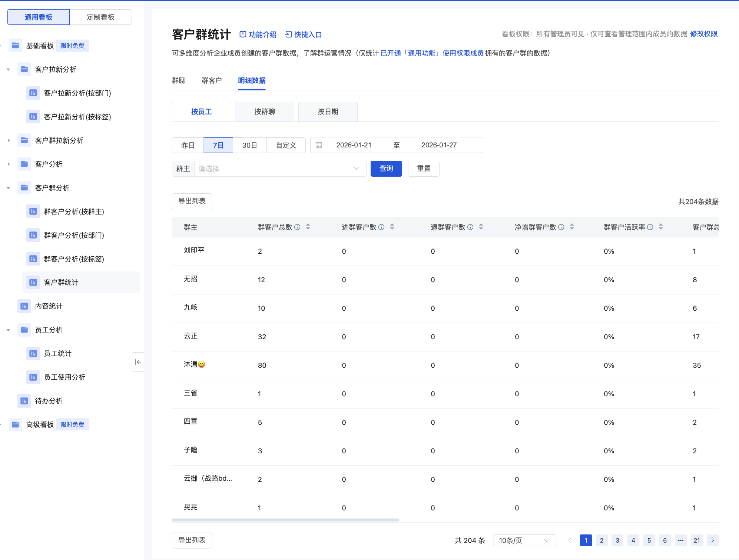Click info icon beside 净增群客户数 header
Image resolution: width=739 pixels, height=560 pixels.
tap(561, 227)
